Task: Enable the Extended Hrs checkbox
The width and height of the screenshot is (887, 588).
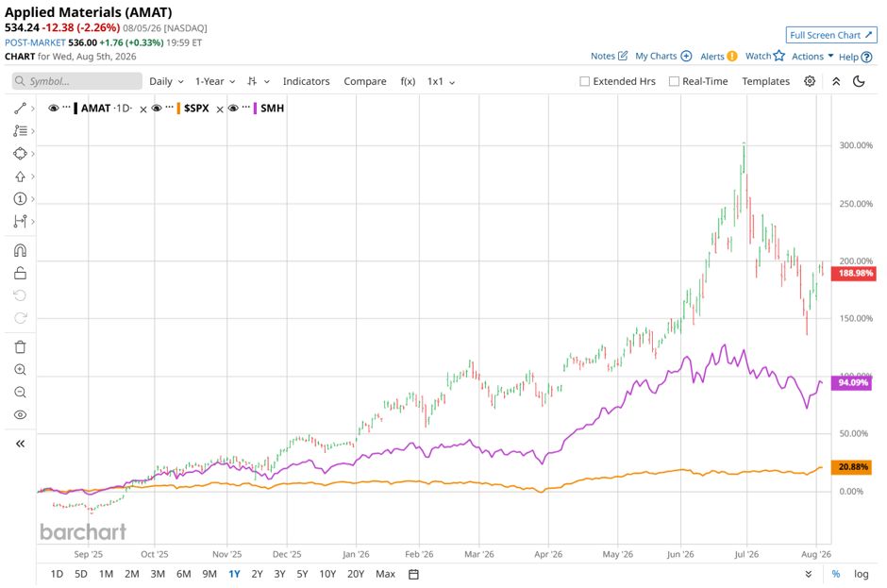Action: point(584,81)
